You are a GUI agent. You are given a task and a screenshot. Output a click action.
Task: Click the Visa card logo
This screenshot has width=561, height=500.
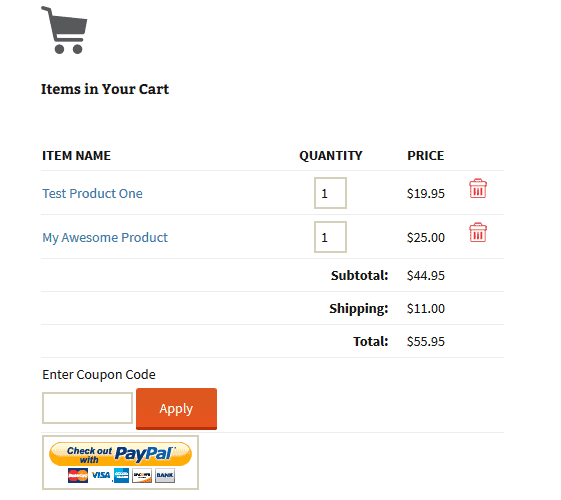pos(101,475)
